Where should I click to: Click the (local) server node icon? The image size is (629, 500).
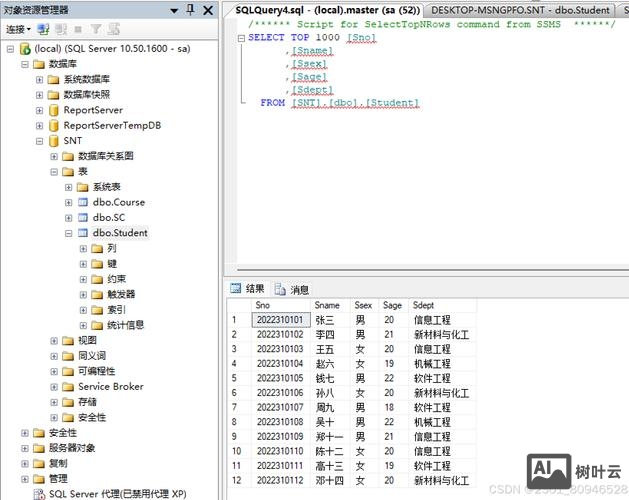[24, 48]
